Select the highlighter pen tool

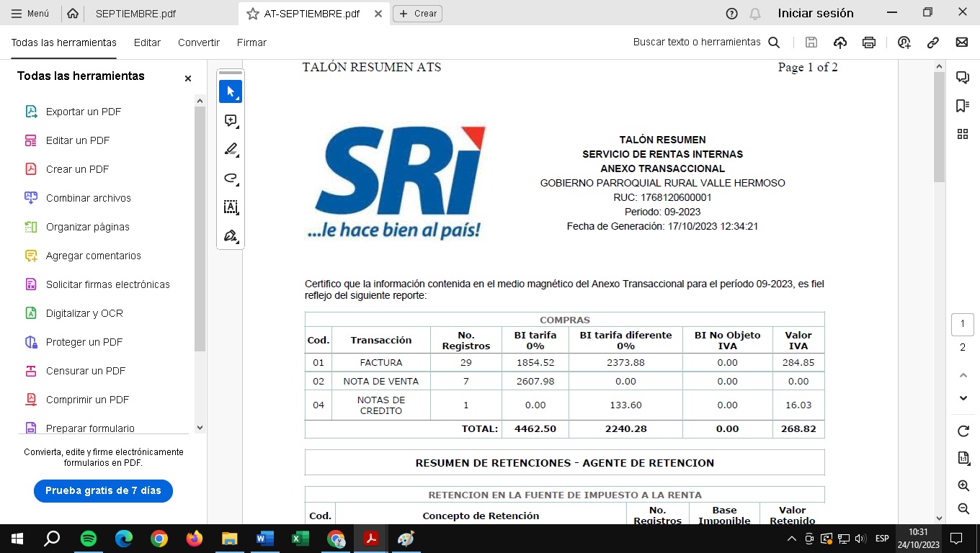click(x=231, y=149)
